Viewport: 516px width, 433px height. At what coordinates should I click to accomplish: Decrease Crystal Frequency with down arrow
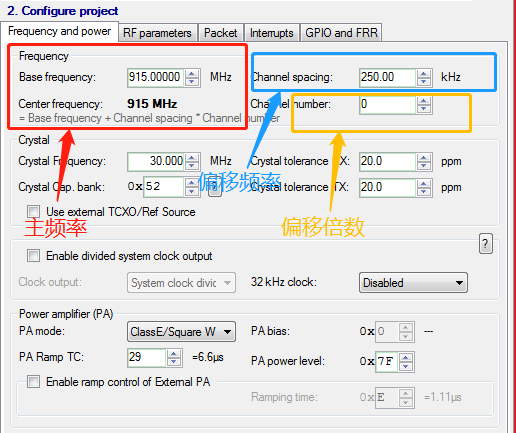pyautogui.click(x=192, y=166)
